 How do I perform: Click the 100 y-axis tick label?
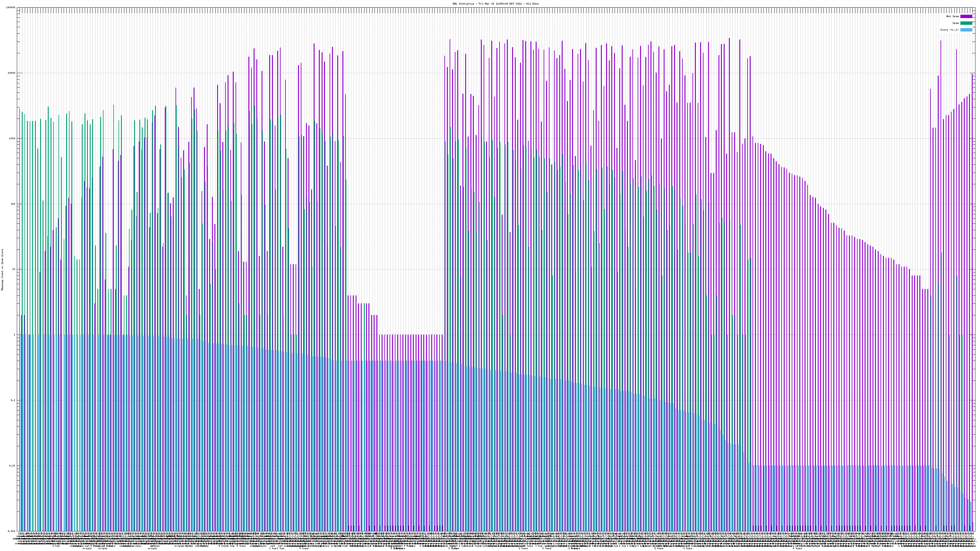click(13, 204)
